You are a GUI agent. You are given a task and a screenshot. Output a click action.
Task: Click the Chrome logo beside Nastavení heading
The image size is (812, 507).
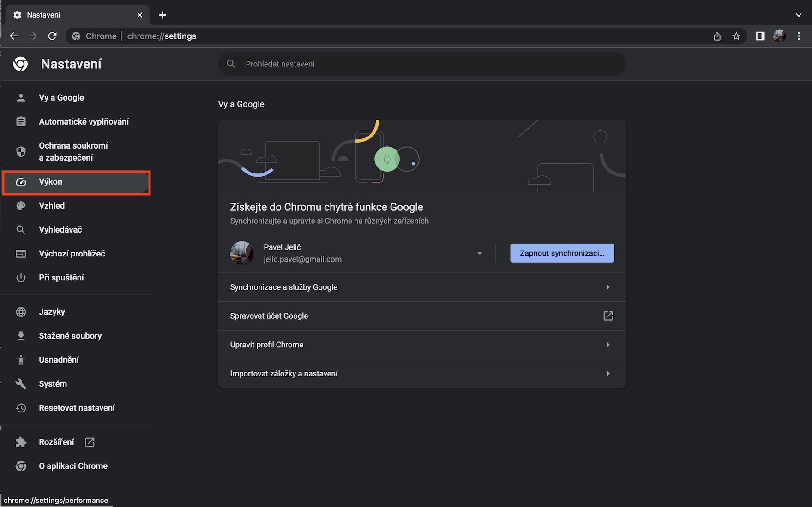[20, 64]
